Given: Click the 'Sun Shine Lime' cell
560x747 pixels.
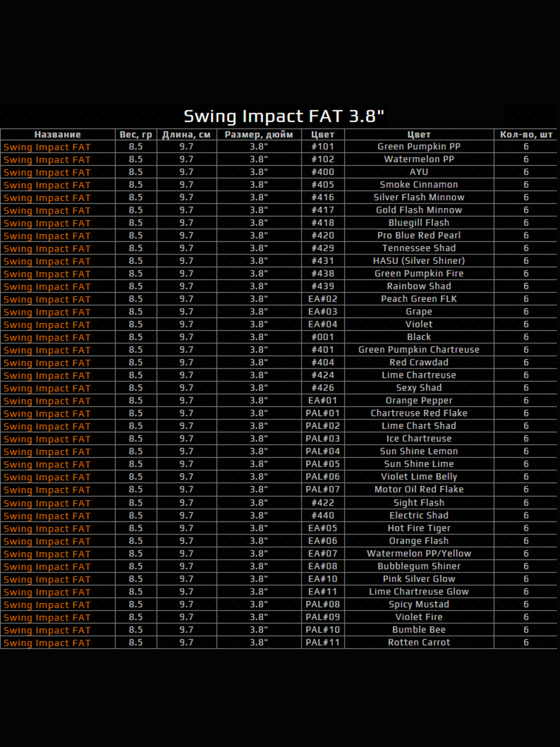Looking at the screenshot, I should click(x=419, y=464).
